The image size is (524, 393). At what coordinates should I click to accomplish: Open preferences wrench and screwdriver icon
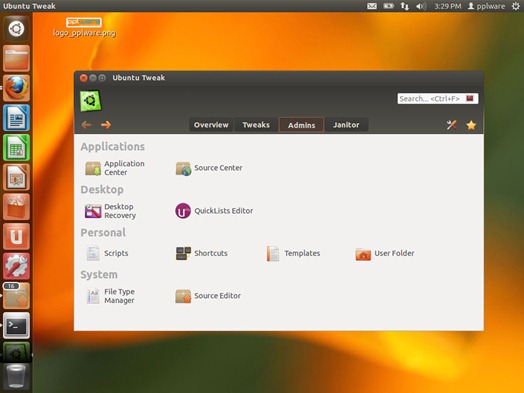tap(451, 125)
